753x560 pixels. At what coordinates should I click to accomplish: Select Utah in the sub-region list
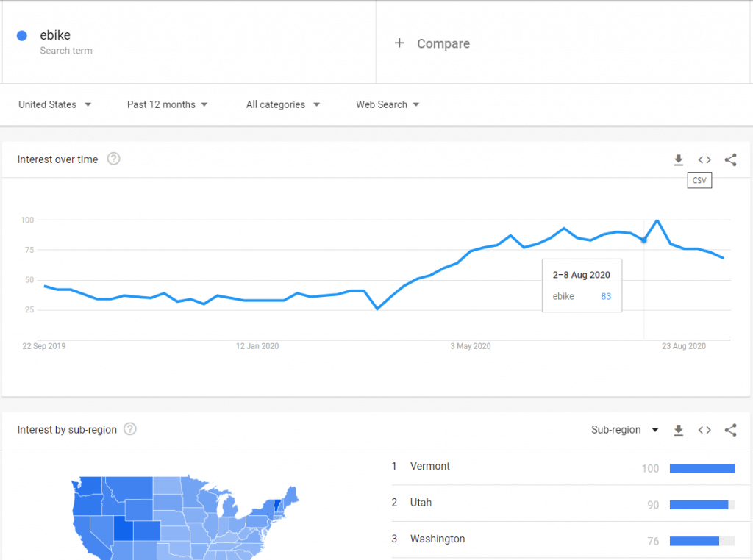tap(421, 503)
